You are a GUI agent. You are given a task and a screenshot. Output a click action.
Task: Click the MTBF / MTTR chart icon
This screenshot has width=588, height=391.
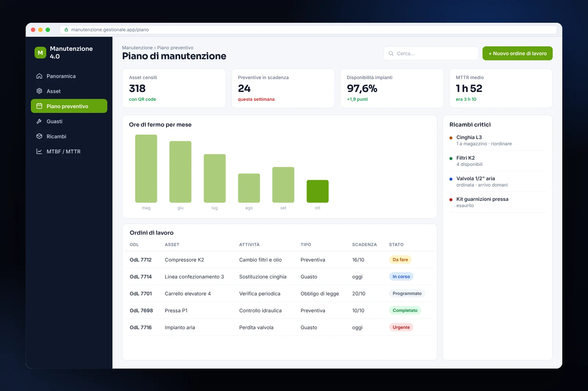pos(39,152)
